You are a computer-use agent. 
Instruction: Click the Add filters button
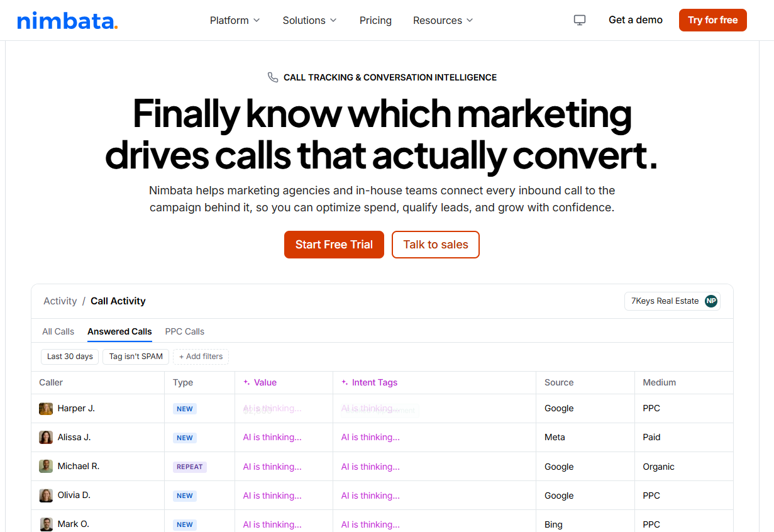[x=201, y=357]
